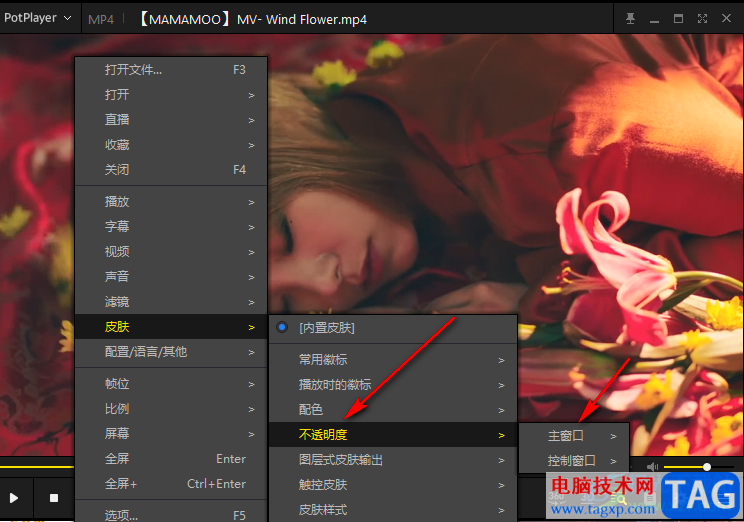
Task: Expand the 皮肤样式 submenu
Action: click(x=393, y=510)
